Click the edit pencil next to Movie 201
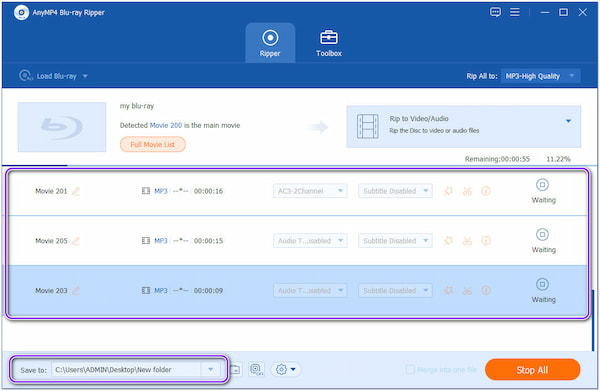The width and height of the screenshot is (600, 391). 76,191
